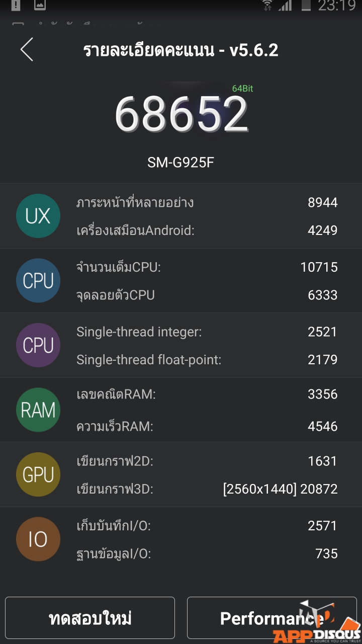Image resolution: width=362 pixels, height=644 pixels.
Task: Tap the green 64Bit label
Action: 242,89
